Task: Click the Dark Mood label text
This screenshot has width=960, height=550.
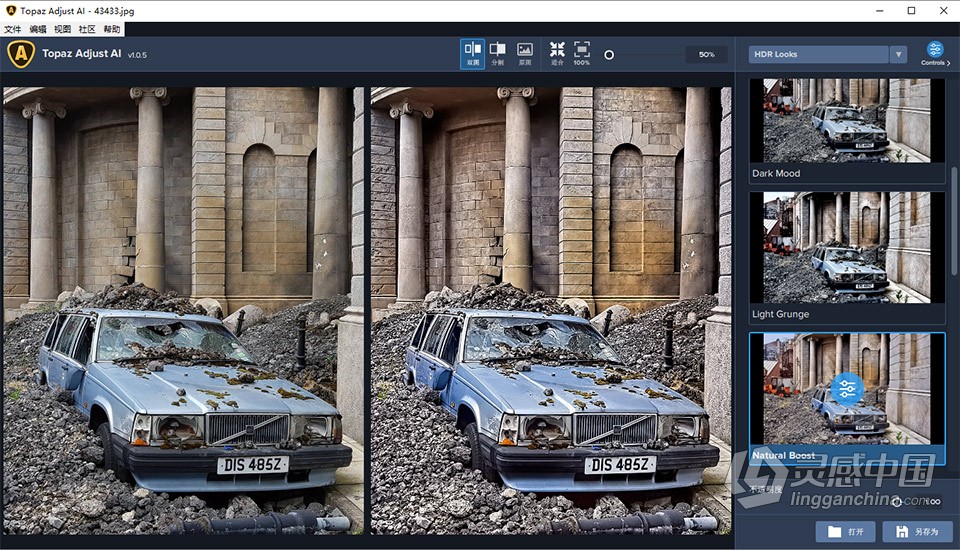Action: tap(776, 173)
